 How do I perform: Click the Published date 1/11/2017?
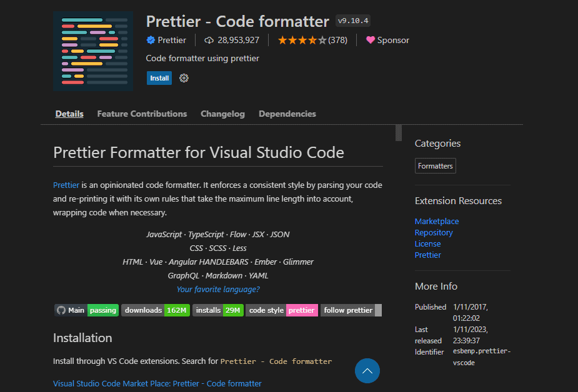click(x=471, y=312)
